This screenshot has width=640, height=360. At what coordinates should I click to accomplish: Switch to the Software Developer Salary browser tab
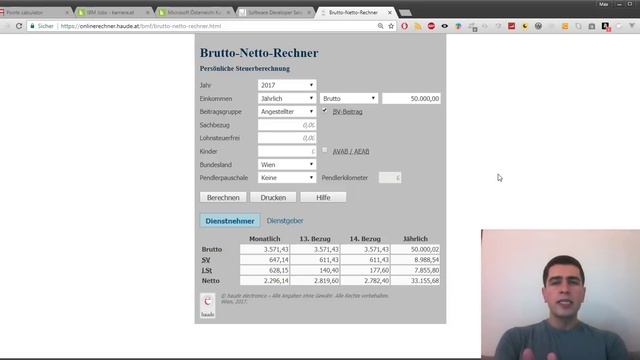(x=276, y=13)
